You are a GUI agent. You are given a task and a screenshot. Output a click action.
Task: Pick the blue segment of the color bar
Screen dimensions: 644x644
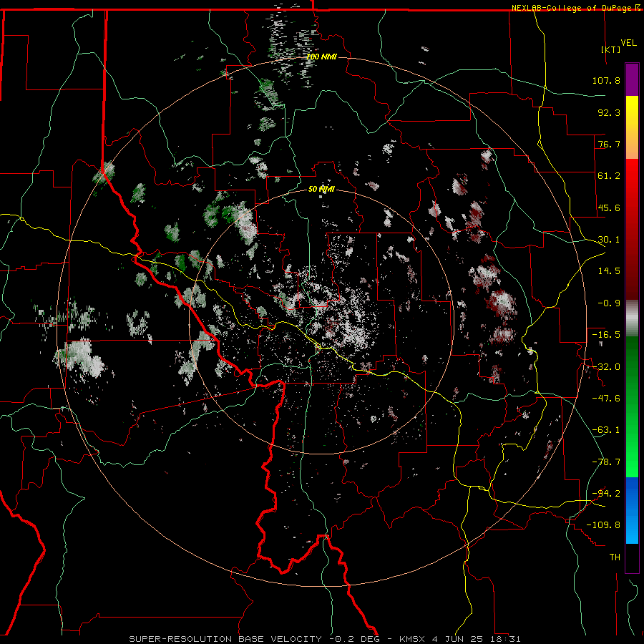632,510
